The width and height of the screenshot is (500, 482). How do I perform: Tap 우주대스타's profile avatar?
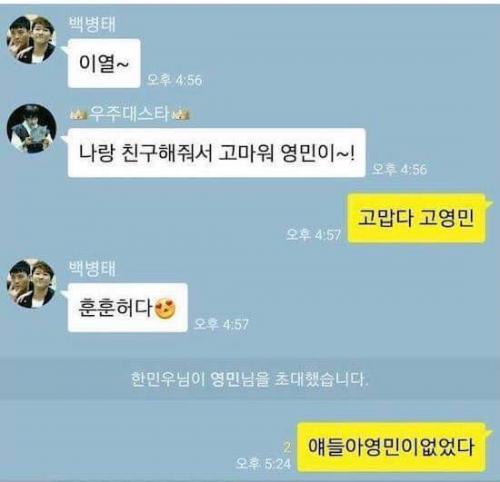[x=31, y=128]
